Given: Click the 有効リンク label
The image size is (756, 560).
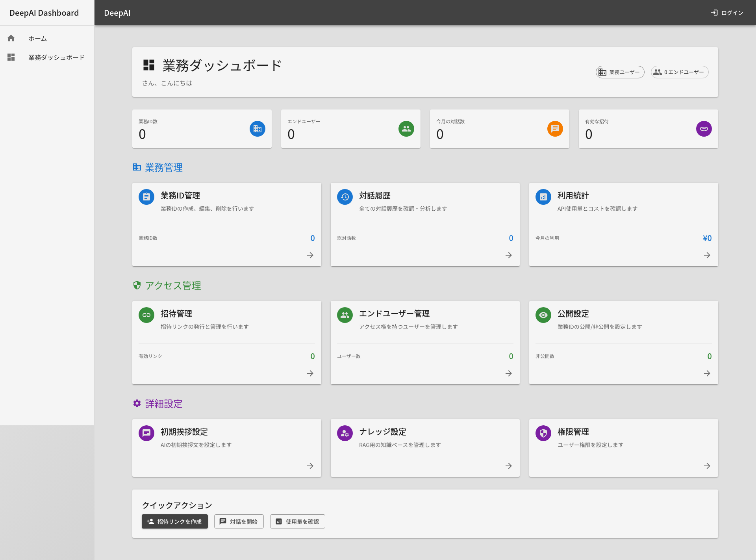Looking at the screenshot, I should tap(150, 356).
